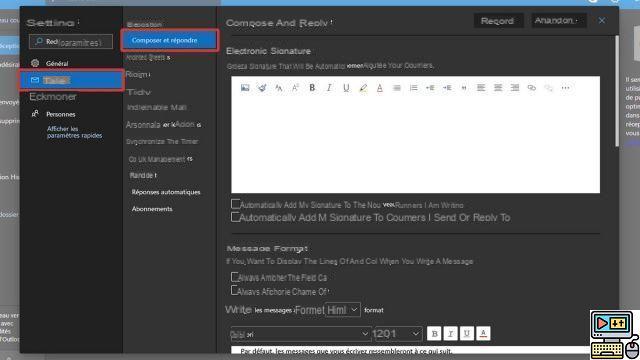Align signature text left
This screenshot has width=640, height=360.
click(x=481, y=88)
